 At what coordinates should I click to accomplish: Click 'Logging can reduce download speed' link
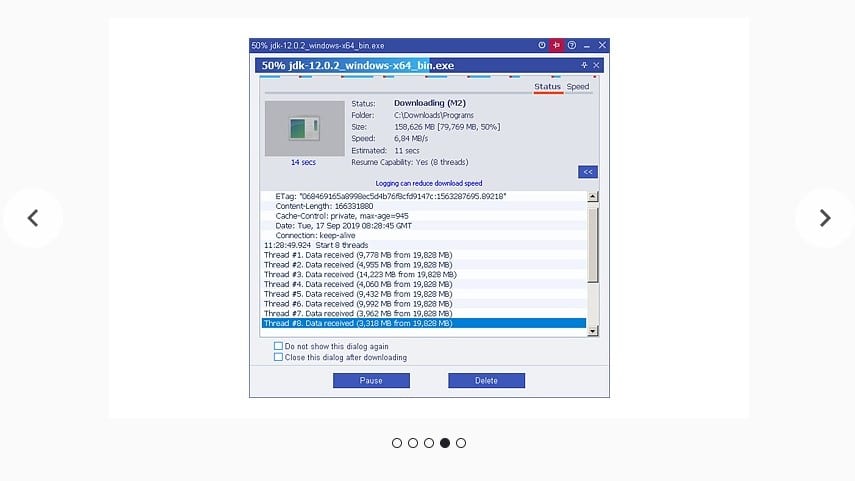click(429, 183)
